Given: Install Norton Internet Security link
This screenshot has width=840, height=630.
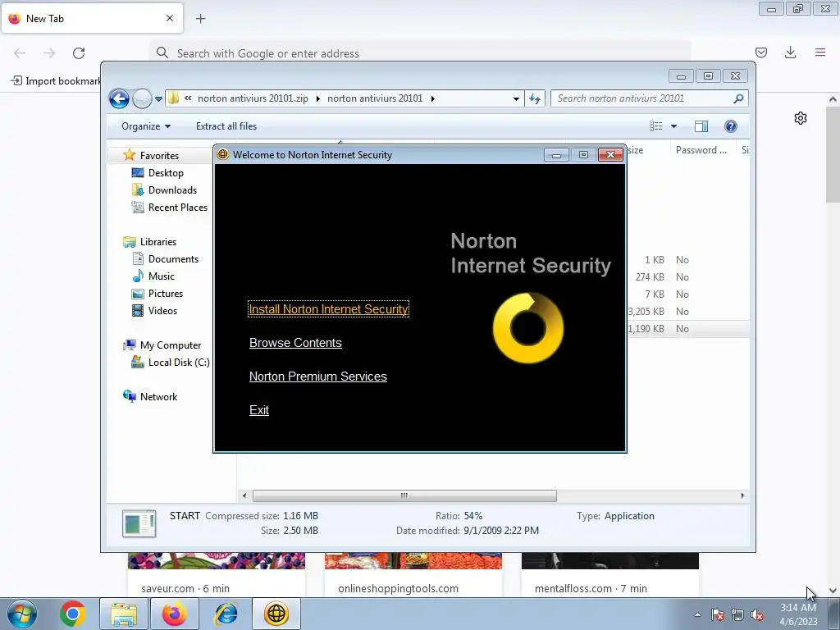Looking at the screenshot, I should (328, 309).
